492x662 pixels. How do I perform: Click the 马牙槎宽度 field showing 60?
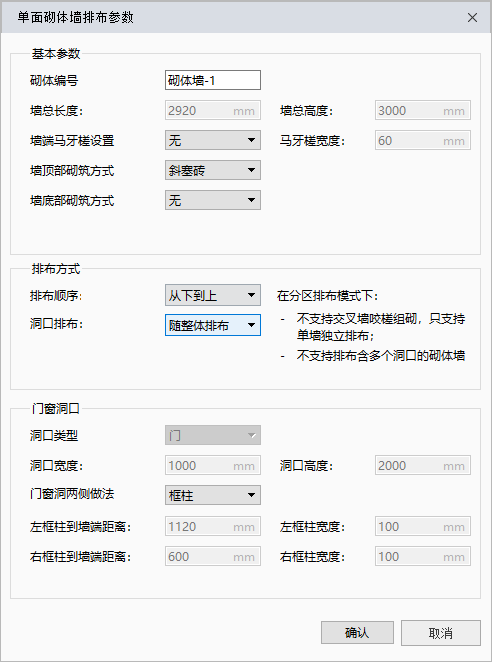pyautogui.click(x=423, y=140)
